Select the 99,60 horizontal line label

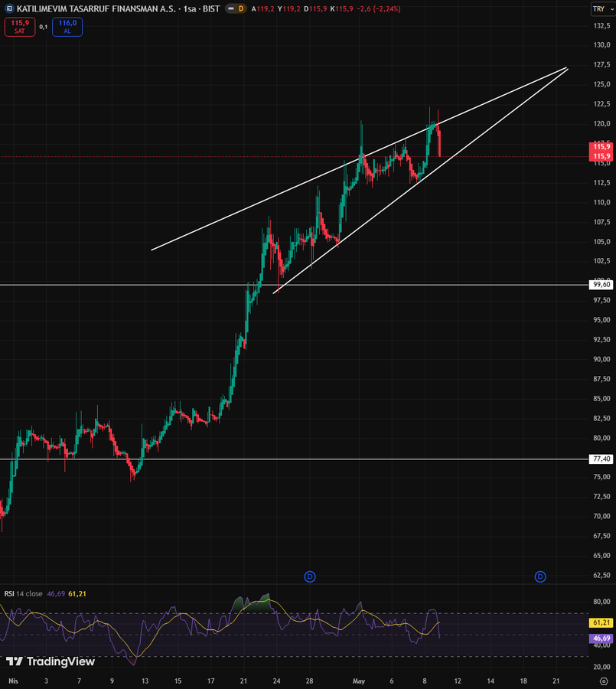(x=601, y=285)
